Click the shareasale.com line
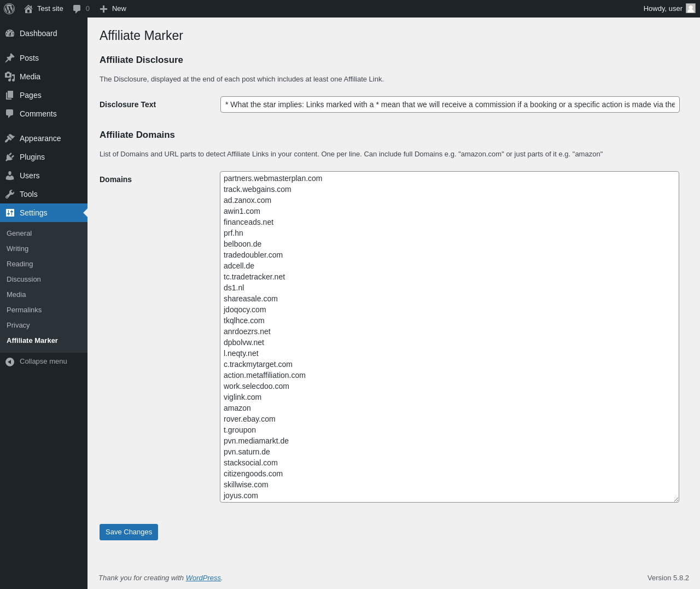This screenshot has height=589, width=700. (x=250, y=299)
